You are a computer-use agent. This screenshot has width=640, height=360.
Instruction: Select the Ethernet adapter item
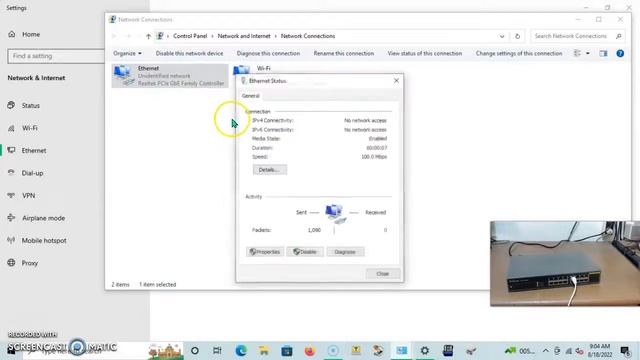coord(170,76)
